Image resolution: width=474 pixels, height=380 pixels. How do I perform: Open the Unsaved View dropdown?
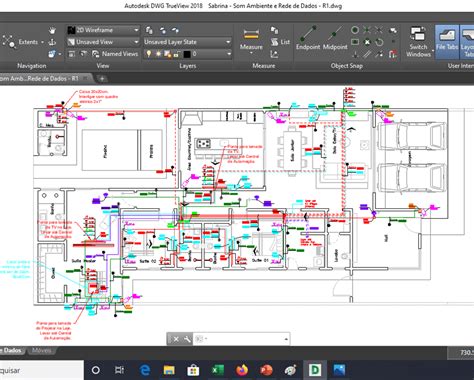[103, 42]
